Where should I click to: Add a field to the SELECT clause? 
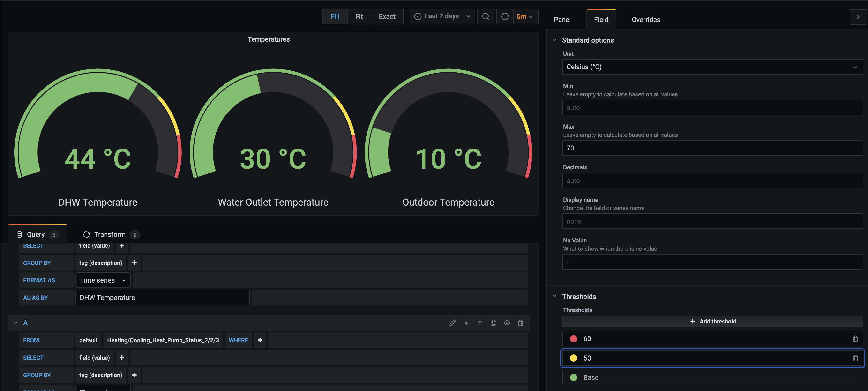coord(122,357)
